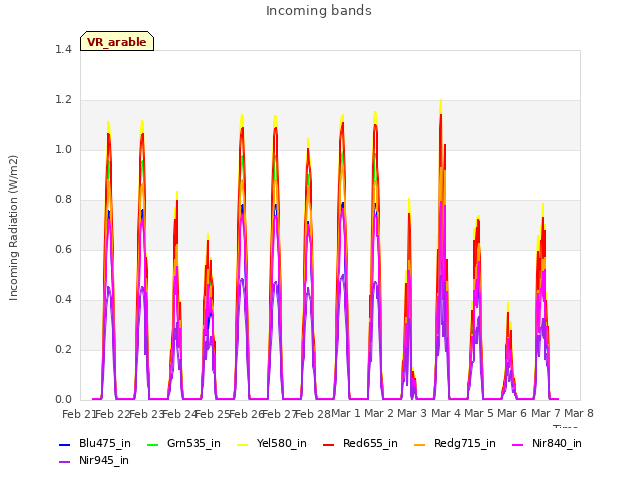This screenshot has width=640, height=480.
Task: Click the 0.4 y-axis tick label
Action: 63,300
